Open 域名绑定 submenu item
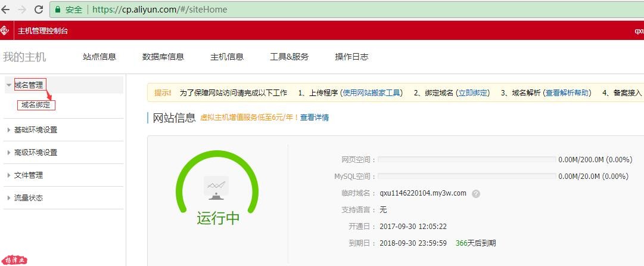 [x=36, y=105]
